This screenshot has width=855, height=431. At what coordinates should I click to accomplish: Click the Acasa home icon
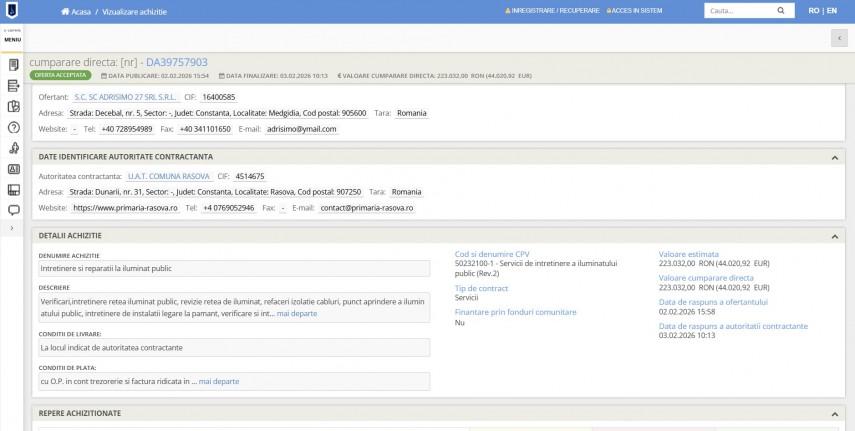pos(64,11)
